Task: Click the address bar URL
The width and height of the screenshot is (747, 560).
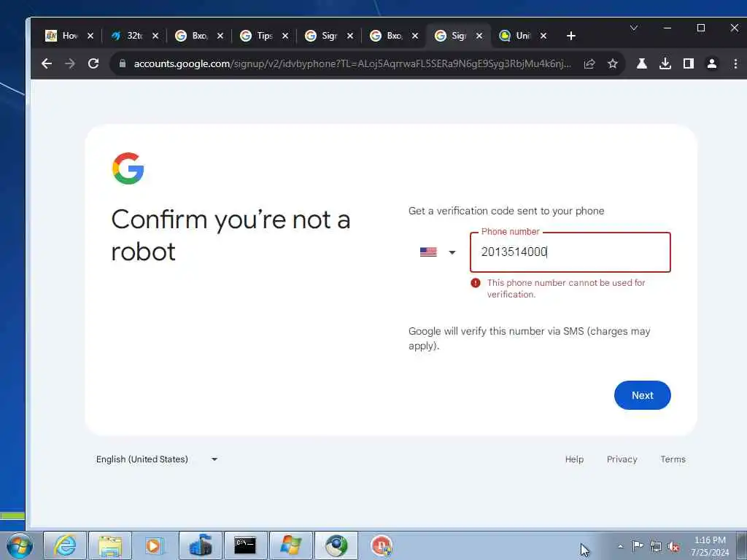Action: tap(352, 63)
